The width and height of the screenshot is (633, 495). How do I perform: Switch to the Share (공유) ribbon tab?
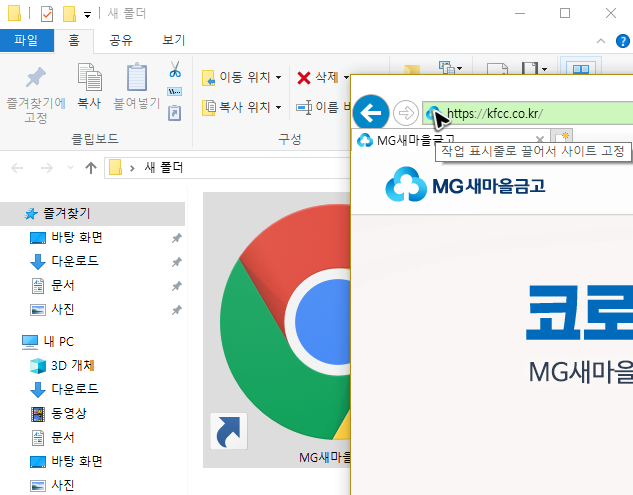[x=121, y=40]
